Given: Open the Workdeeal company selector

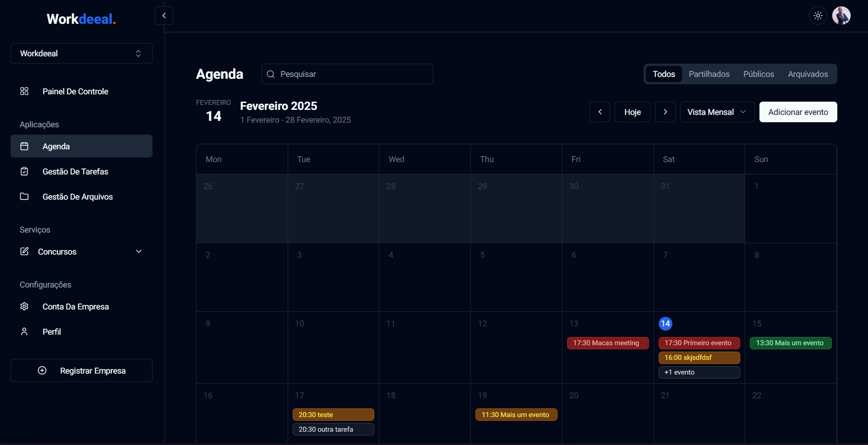Looking at the screenshot, I should coord(81,53).
